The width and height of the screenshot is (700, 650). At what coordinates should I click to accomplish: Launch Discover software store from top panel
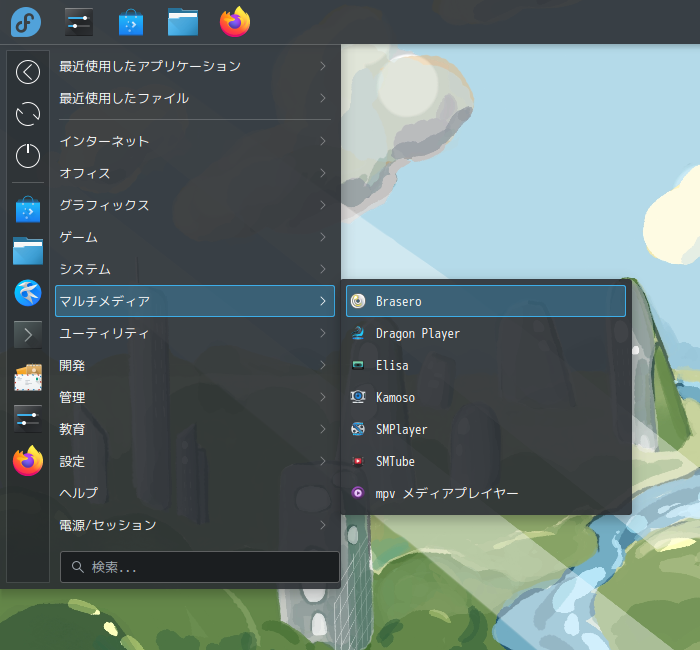click(131, 23)
